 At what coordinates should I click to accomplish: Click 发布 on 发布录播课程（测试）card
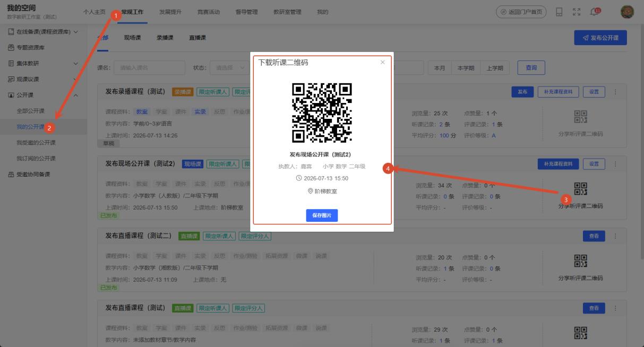(x=522, y=92)
